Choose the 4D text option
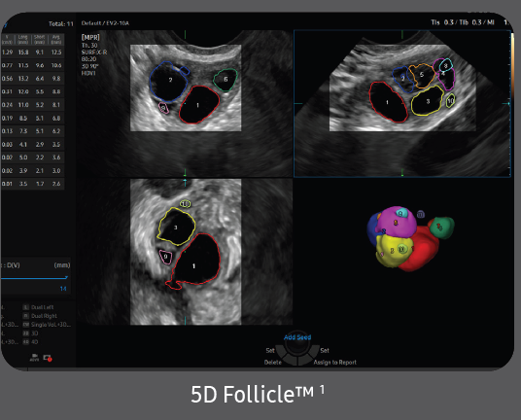Image resolution: width=521 pixels, height=420 pixels. pos(35,341)
